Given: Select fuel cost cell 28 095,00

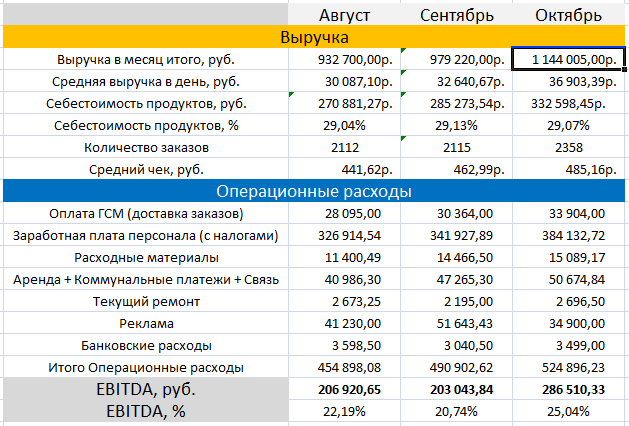Looking at the screenshot, I should coord(344,213).
